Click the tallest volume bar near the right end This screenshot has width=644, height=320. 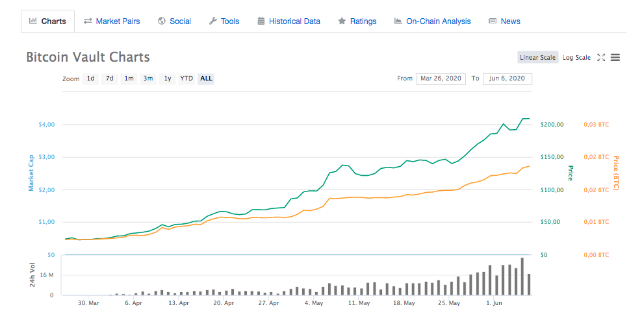click(x=522, y=277)
